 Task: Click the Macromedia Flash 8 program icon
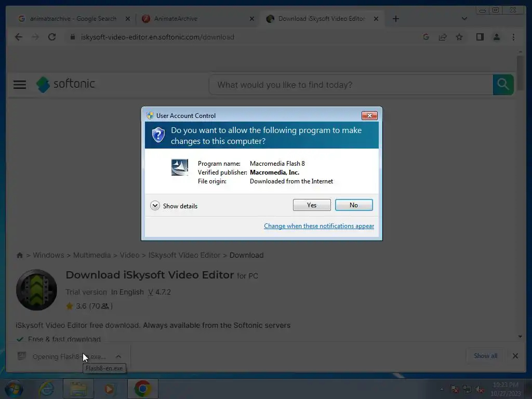click(x=179, y=167)
